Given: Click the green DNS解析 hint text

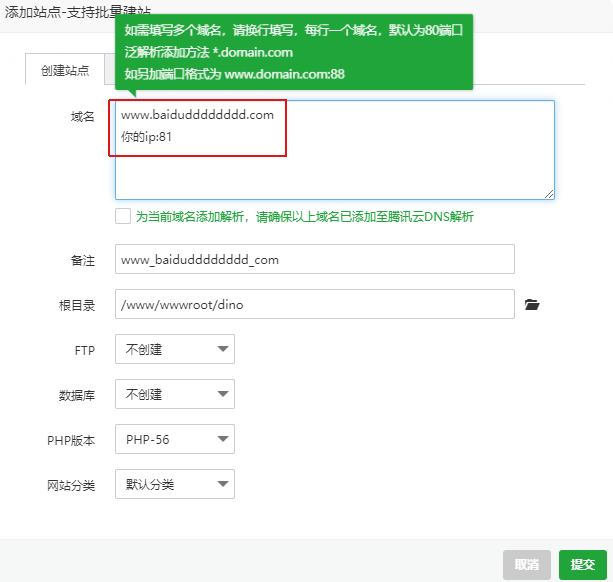Looking at the screenshot, I should [305, 217].
